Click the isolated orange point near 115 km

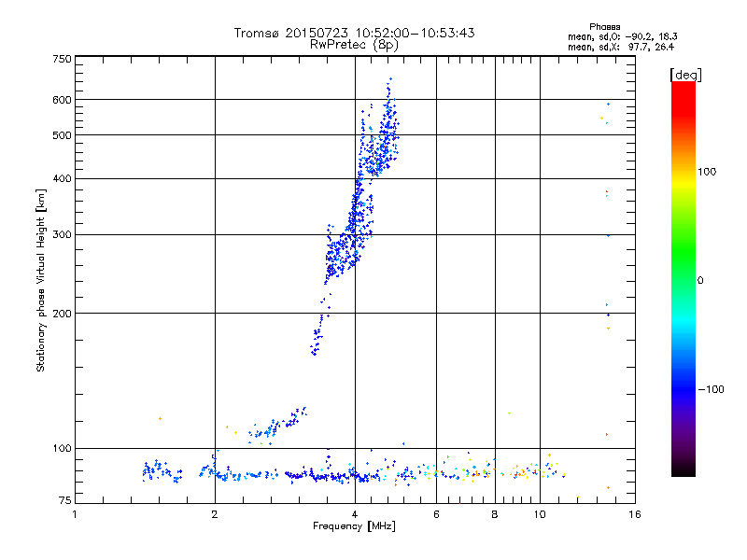point(160,418)
